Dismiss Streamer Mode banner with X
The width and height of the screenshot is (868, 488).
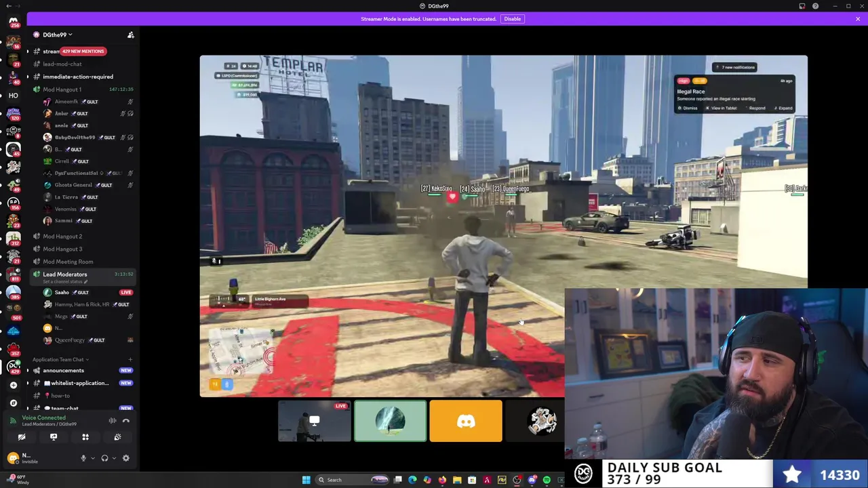point(858,19)
